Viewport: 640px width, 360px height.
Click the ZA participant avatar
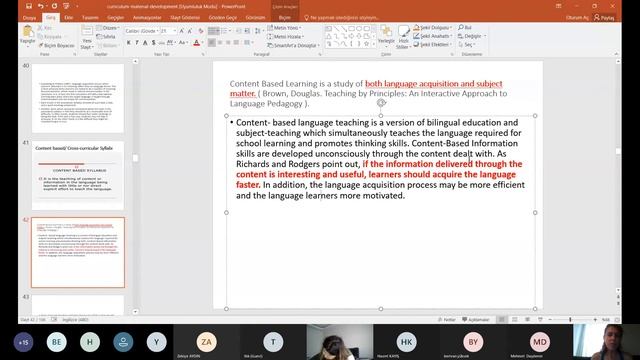click(x=207, y=342)
